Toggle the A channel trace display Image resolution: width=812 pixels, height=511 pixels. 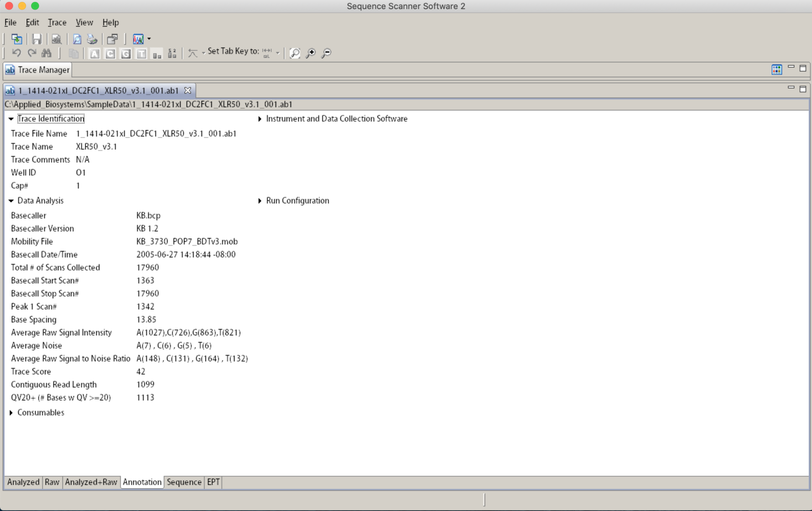coord(95,52)
